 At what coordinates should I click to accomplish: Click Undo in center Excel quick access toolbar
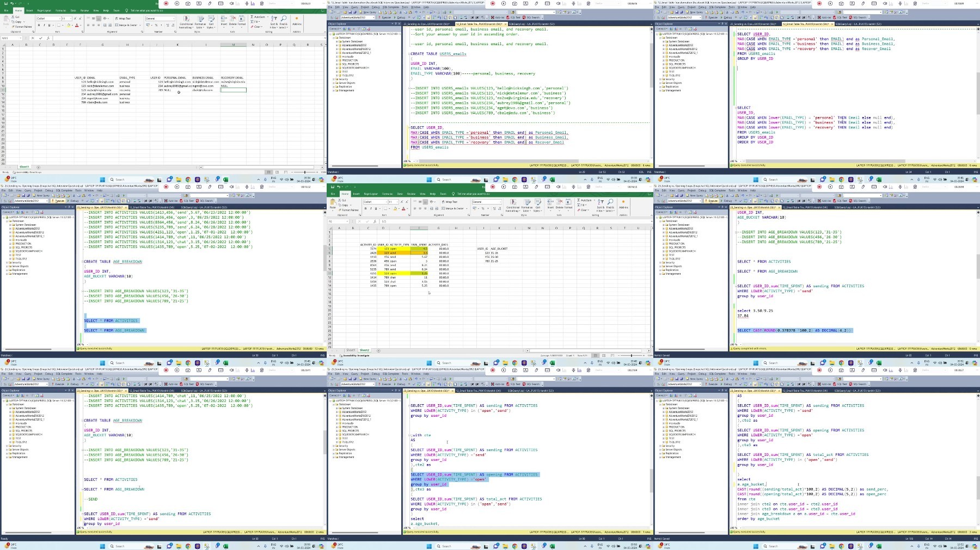pos(339,187)
